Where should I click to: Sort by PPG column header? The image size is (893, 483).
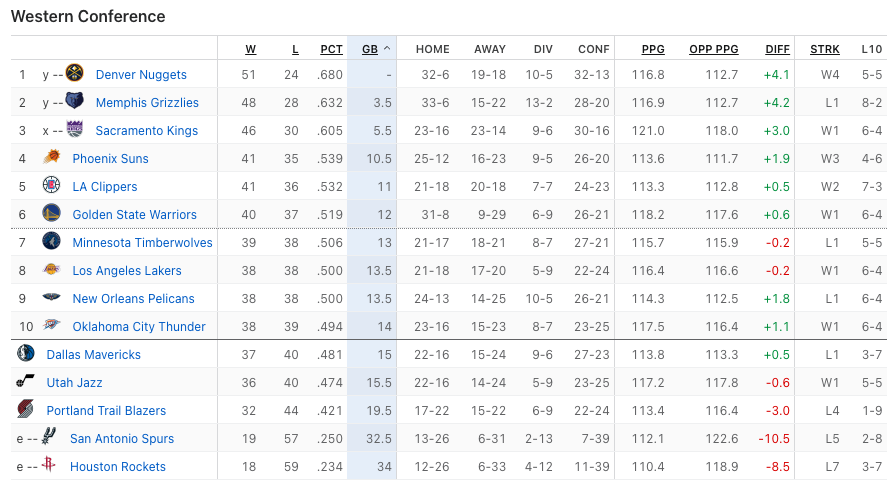(x=653, y=48)
